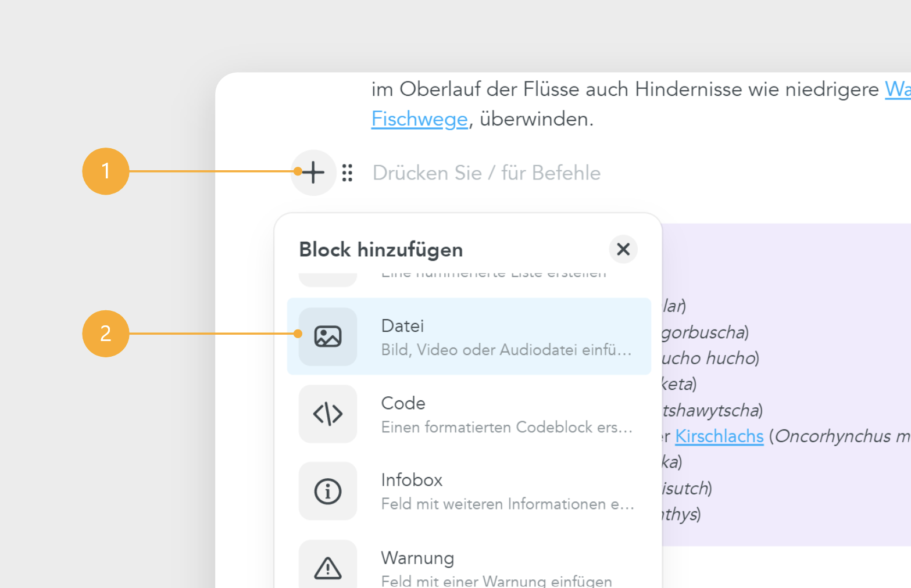Click the Infobox info icon

[x=328, y=491]
